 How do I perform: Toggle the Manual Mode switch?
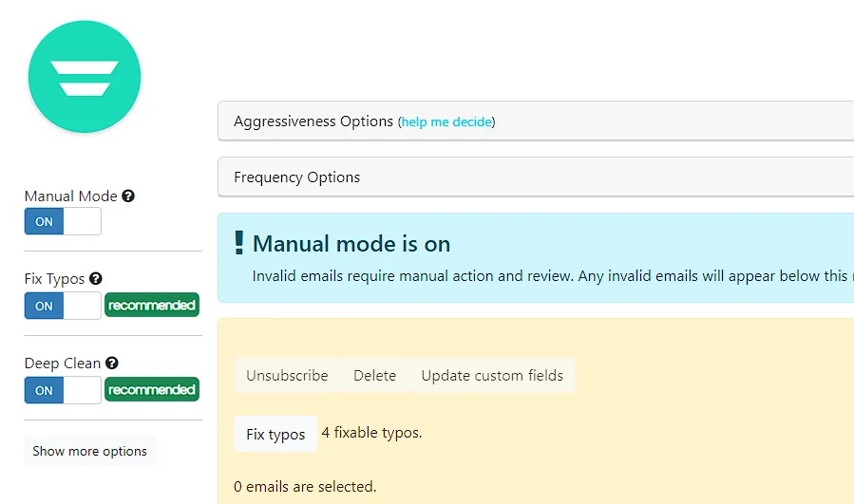63,221
